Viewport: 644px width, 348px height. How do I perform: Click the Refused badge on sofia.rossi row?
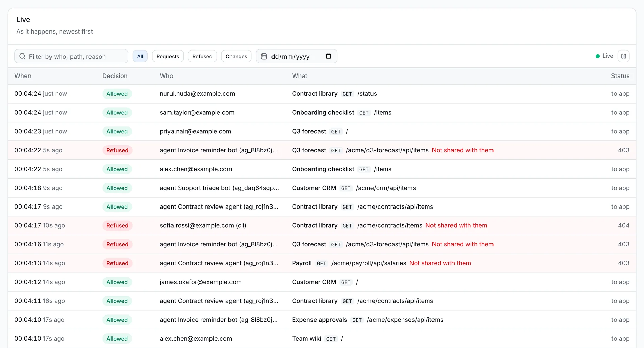click(x=117, y=226)
